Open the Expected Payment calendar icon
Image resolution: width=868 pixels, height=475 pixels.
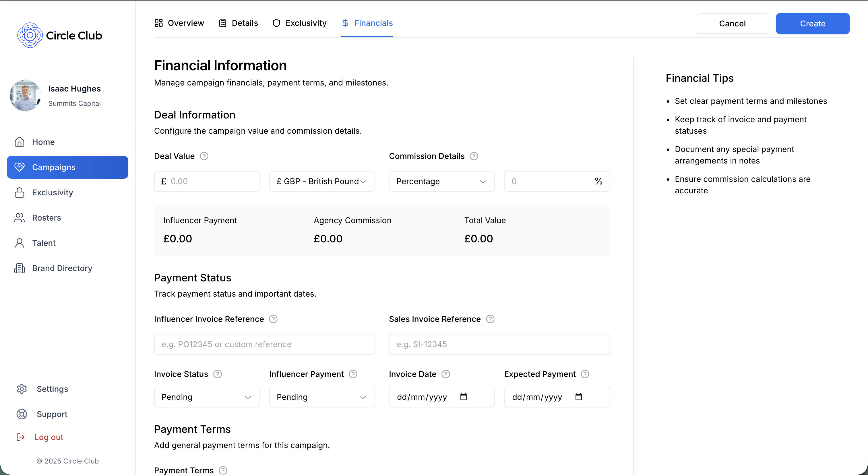(579, 397)
